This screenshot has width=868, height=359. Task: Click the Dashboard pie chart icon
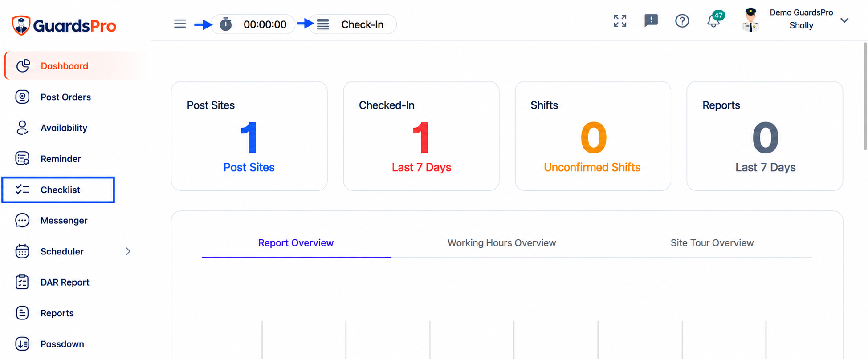click(23, 66)
